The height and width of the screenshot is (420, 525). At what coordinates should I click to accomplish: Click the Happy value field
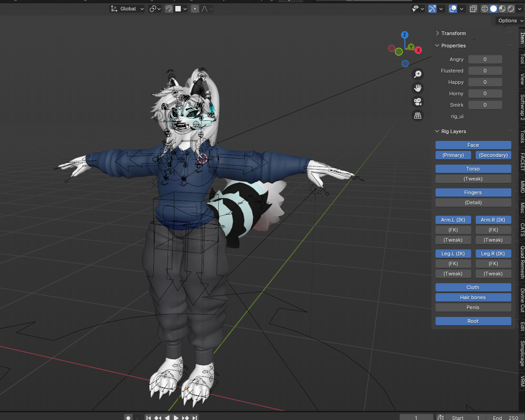click(x=485, y=82)
